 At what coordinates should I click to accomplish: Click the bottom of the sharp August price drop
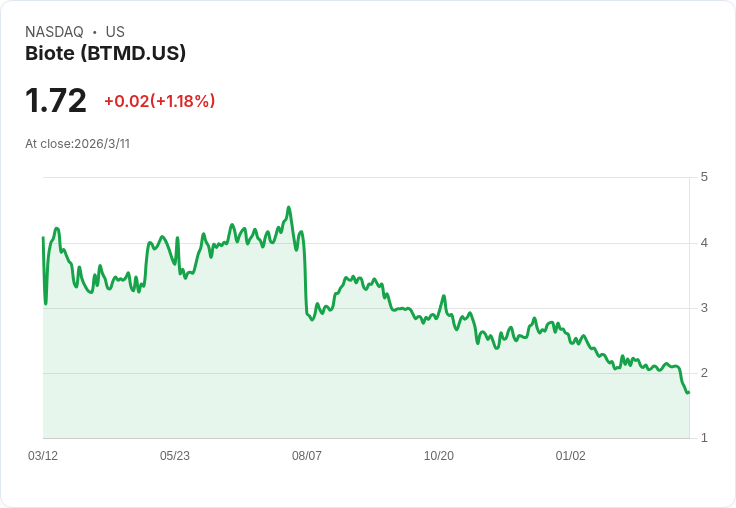coord(312,319)
